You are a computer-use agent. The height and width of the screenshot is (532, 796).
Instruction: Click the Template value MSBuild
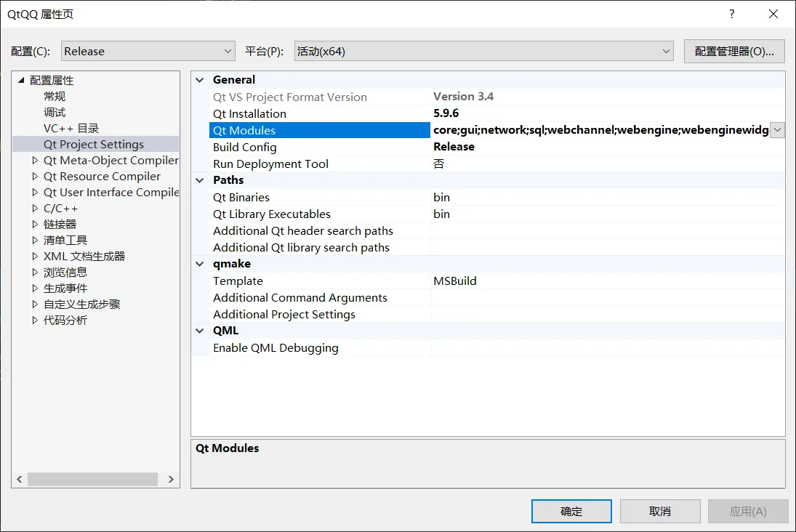point(455,281)
